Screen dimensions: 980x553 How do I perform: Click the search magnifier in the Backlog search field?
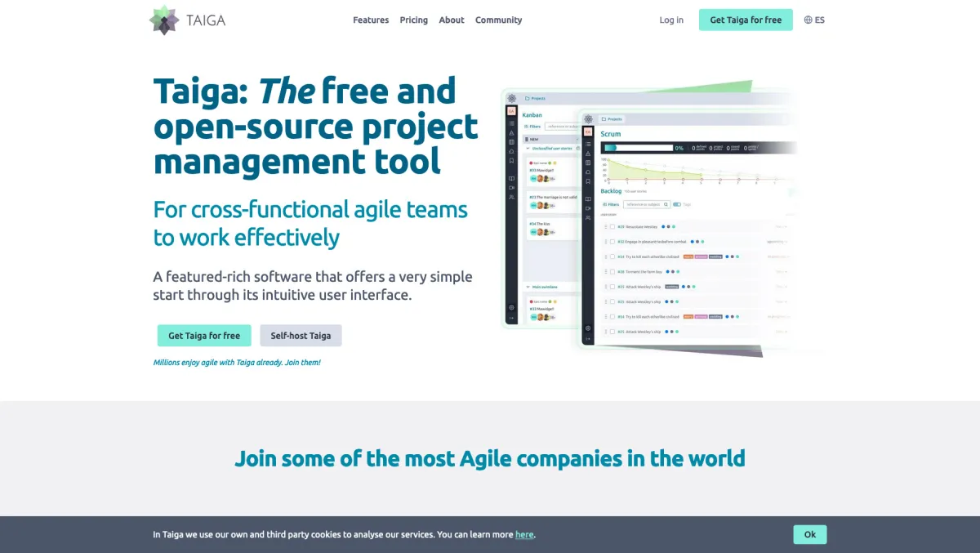[x=666, y=204]
